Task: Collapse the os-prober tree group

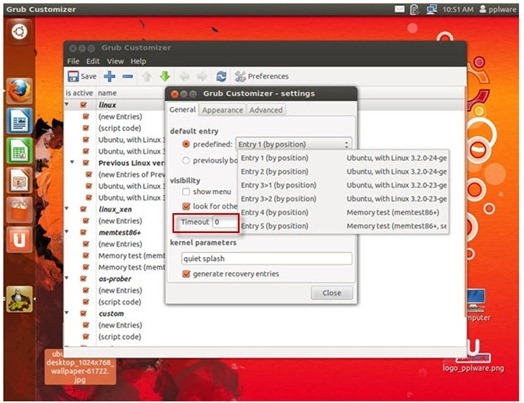Action: point(67,278)
